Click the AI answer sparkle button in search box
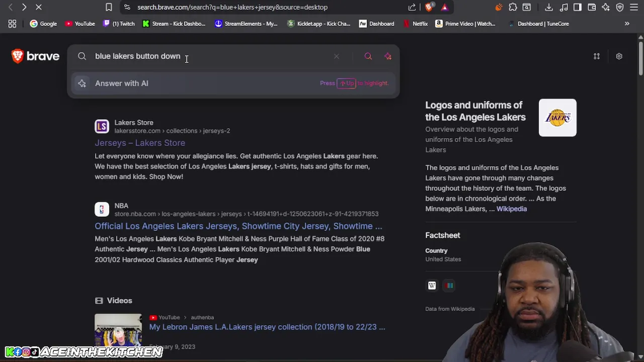Viewport: 644px width, 362px height. click(388, 56)
